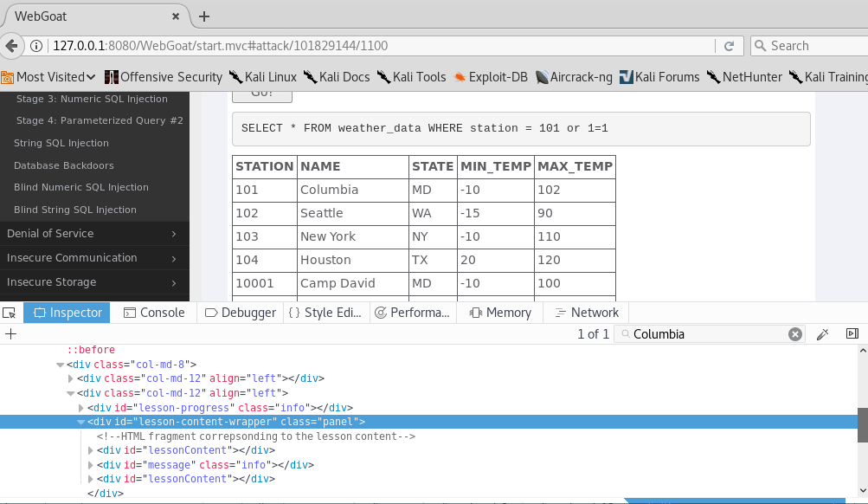Viewport: 868px width, 504px height.
Task: Expand the first col-md-12 div node
Action: coord(70,378)
